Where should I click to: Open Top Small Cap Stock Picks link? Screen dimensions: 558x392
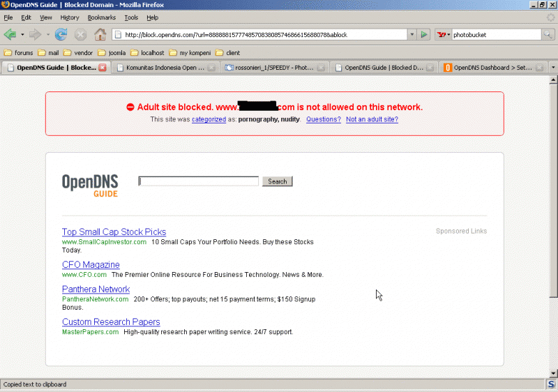point(114,232)
